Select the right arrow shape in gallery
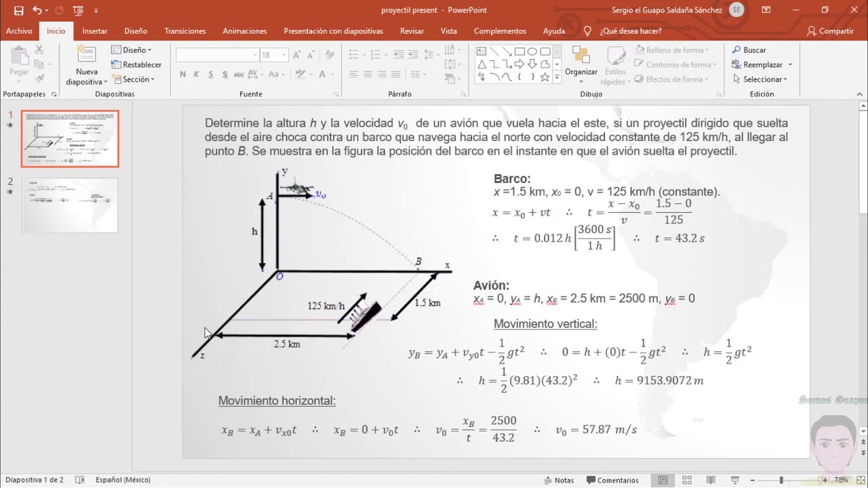Image resolution: width=868 pixels, height=488 pixels. coord(519,64)
